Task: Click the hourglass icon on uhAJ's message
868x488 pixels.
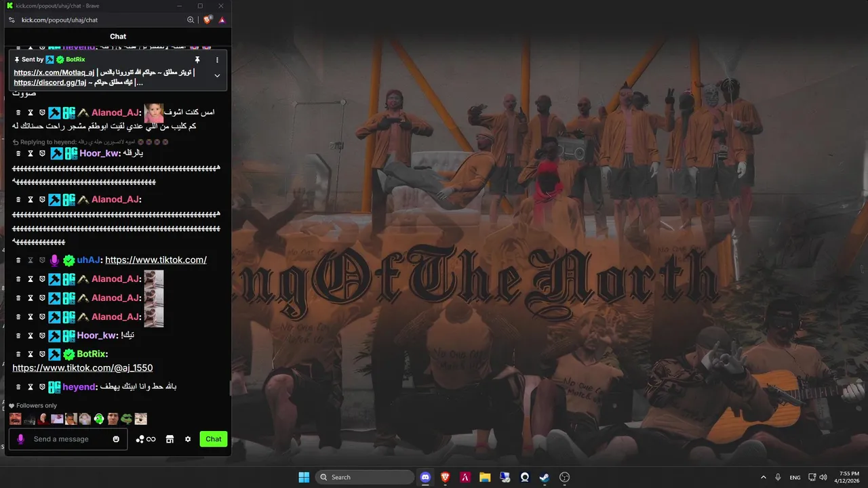Action: (30, 260)
